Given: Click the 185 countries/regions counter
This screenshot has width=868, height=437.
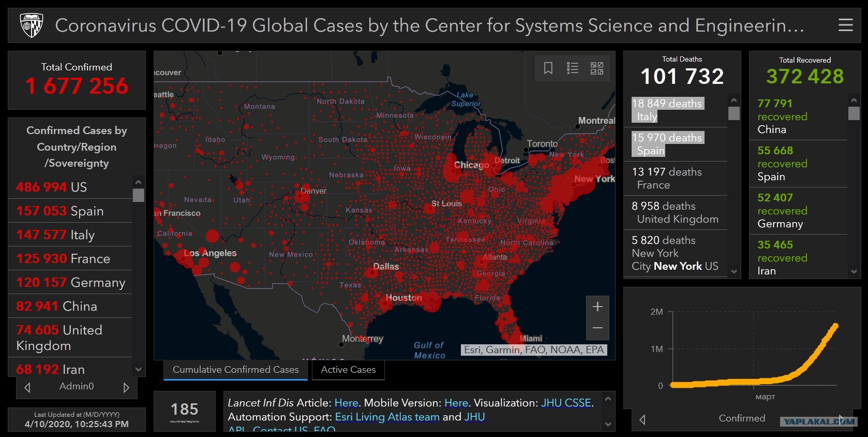Looking at the screenshot, I should pos(185,412).
